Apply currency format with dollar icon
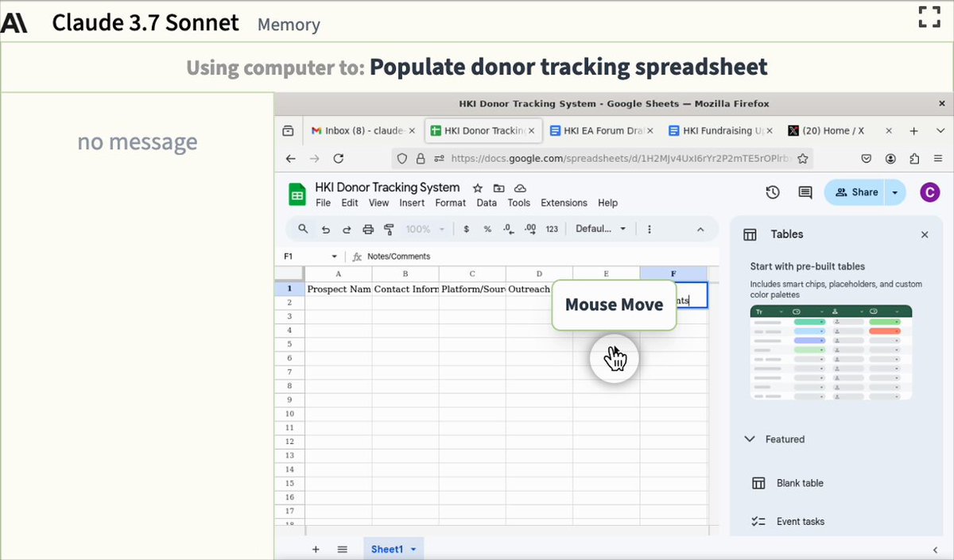This screenshot has height=560, width=954. point(467,229)
